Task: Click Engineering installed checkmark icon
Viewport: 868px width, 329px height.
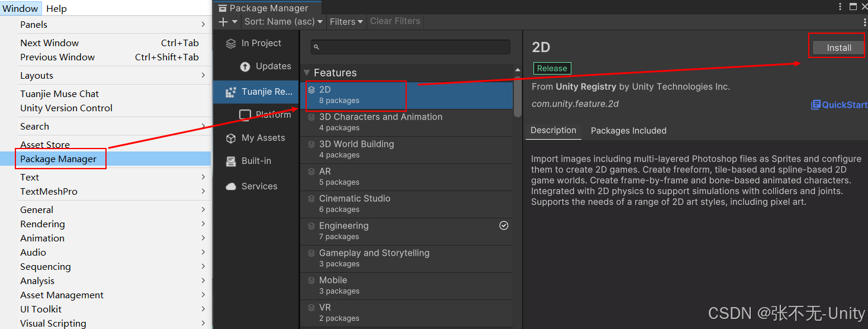Action: pos(504,225)
